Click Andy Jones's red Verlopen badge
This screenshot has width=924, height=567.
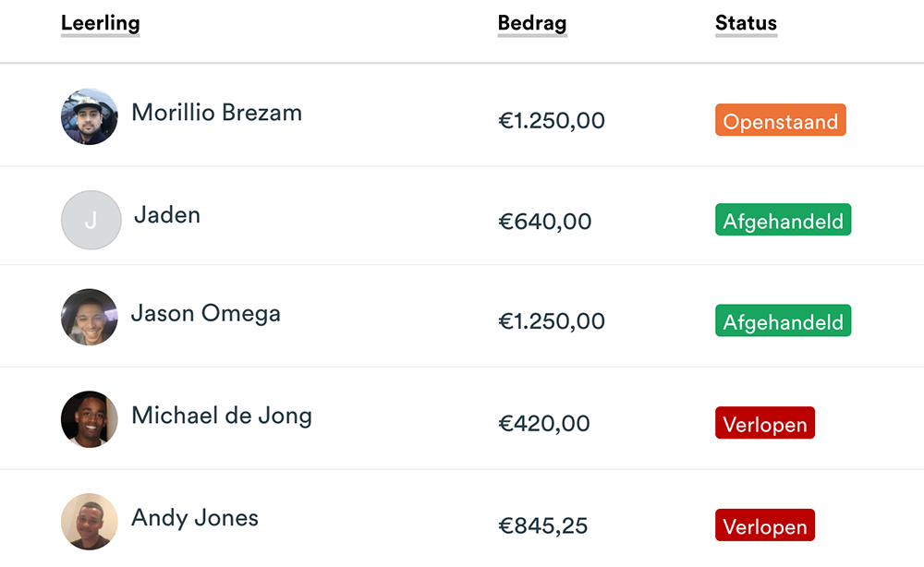764,525
